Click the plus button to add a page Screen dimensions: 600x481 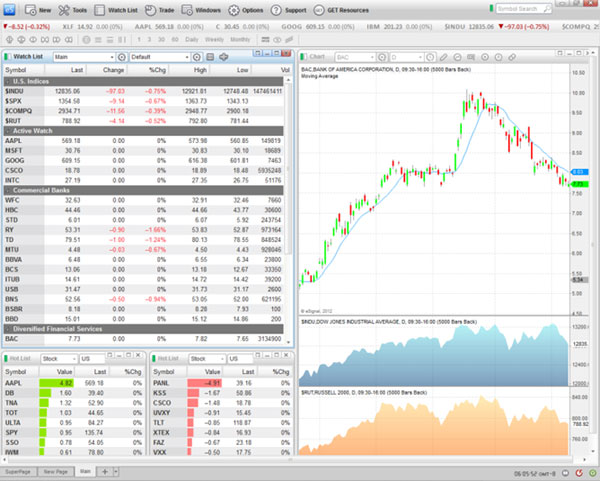pyautogui.click(x=104, y=472)
